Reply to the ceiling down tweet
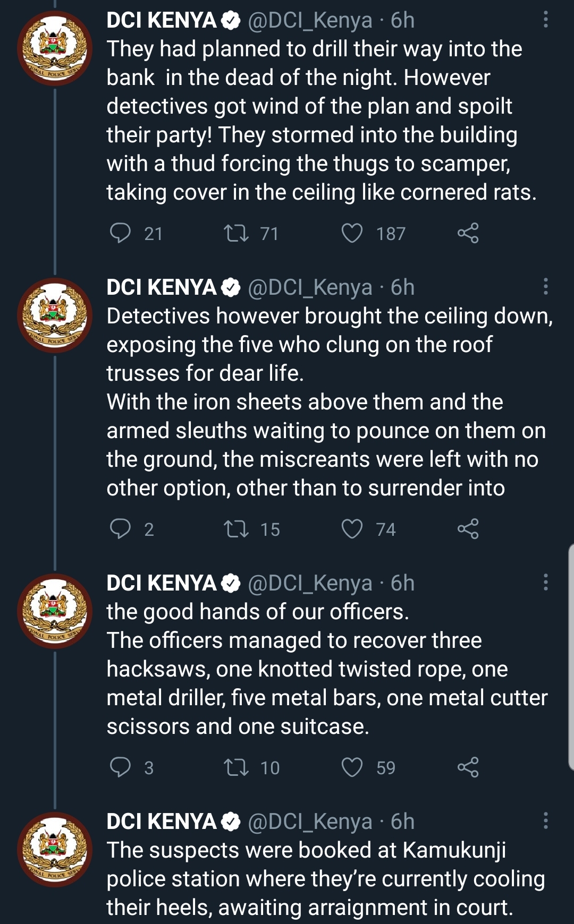Viewport: 574px width, 924px height. click(120, 529)
